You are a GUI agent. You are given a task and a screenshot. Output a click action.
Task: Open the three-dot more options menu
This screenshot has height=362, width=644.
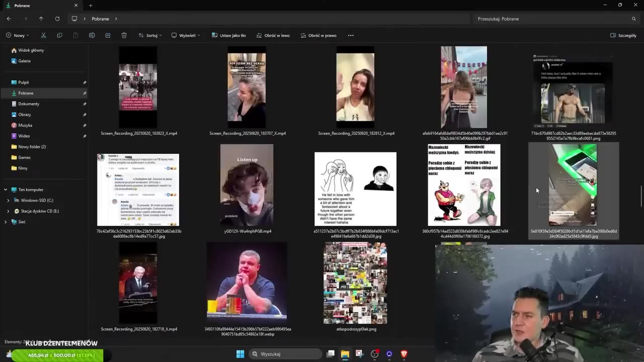point(351,35)
